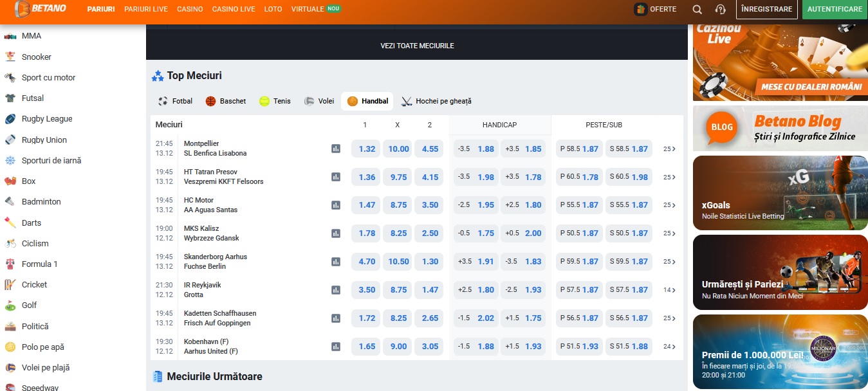Open statistics icon for Skanderborg Aarhus match
This screenshot has height=391, width=868.
click(336, 262)
